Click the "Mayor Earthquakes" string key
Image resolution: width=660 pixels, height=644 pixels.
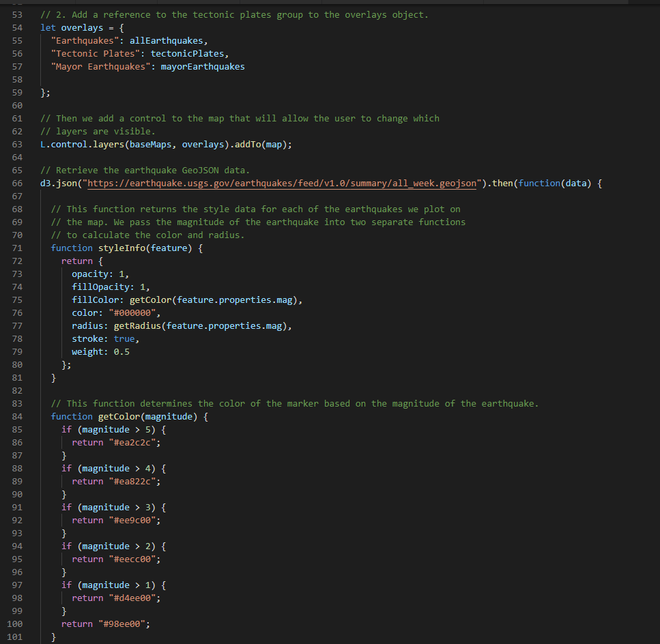[x=100, y=67]
